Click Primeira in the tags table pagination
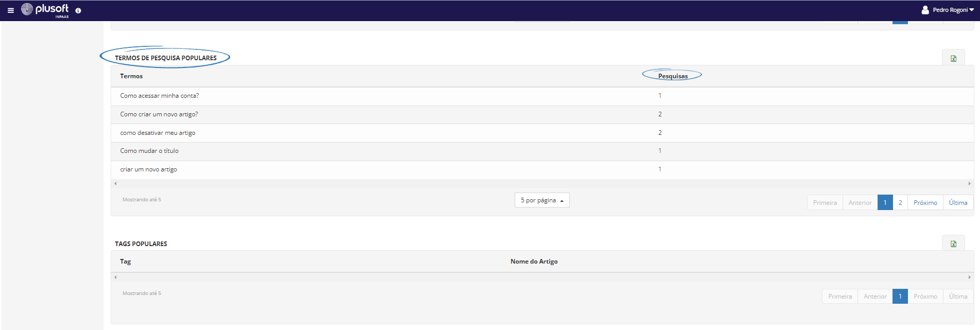This screenshot has width=980, height=330. coord(840,296)
